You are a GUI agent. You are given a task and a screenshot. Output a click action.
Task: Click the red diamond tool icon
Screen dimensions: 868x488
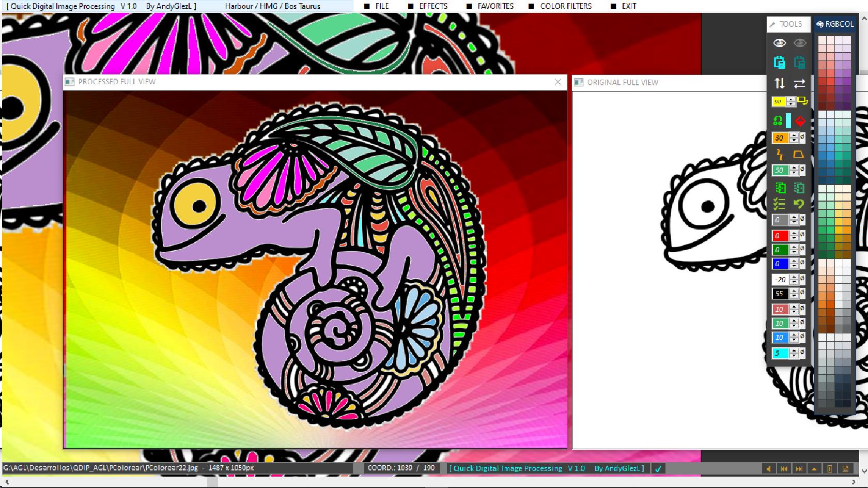tap(800, 120)
